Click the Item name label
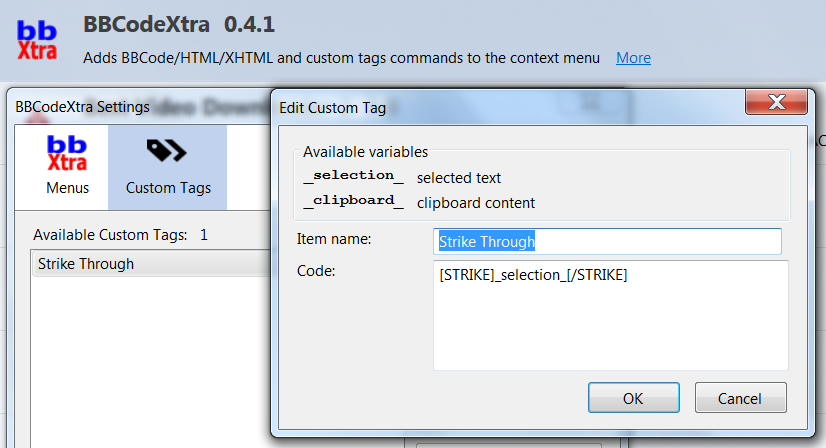The width and height of the screenshot is (826, 448). click(334, 239)
